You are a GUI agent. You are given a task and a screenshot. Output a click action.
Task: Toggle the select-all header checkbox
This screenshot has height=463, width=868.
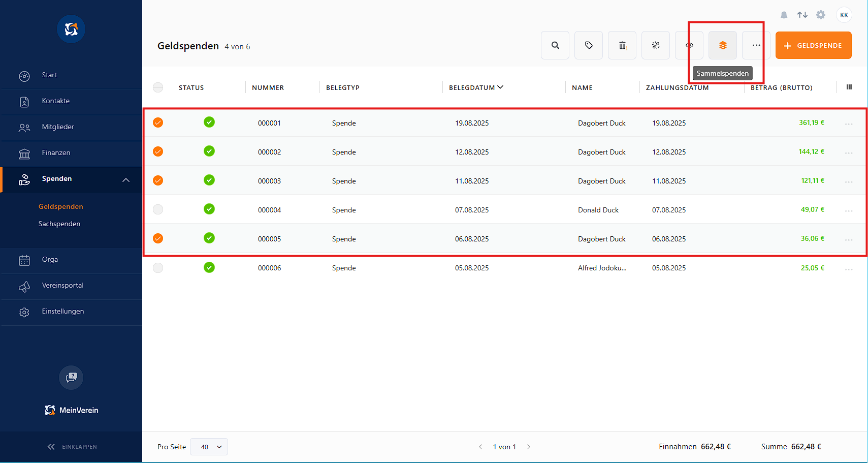pos(158,87)
